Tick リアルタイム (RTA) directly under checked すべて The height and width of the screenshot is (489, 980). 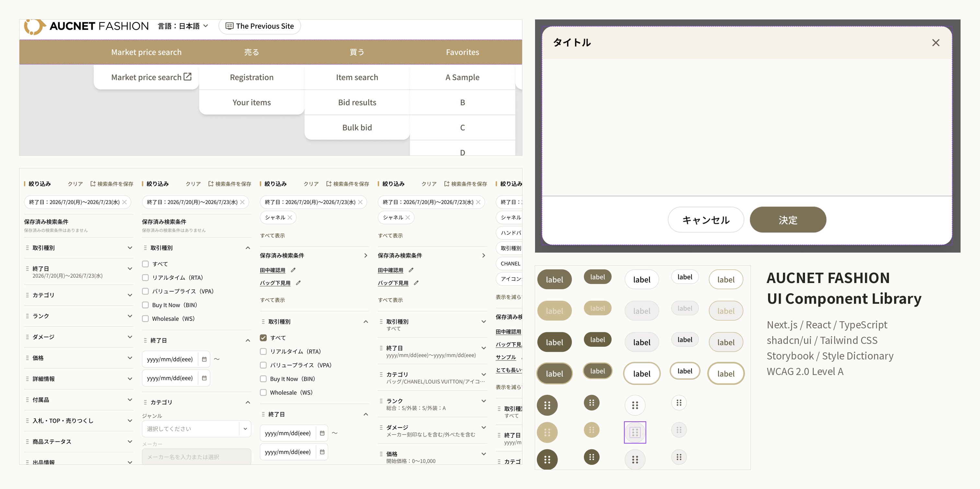click(263, 351)
